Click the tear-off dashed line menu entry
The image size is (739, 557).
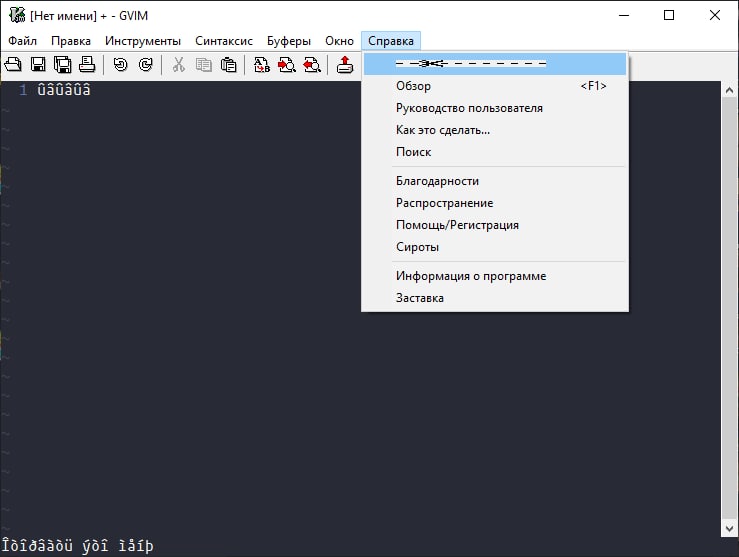[495, 64]
